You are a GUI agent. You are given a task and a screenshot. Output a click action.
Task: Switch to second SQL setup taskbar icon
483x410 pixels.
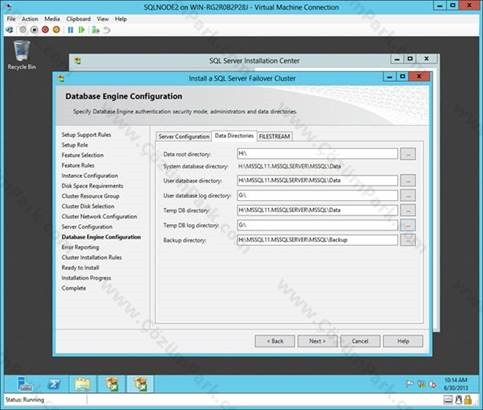140,384
